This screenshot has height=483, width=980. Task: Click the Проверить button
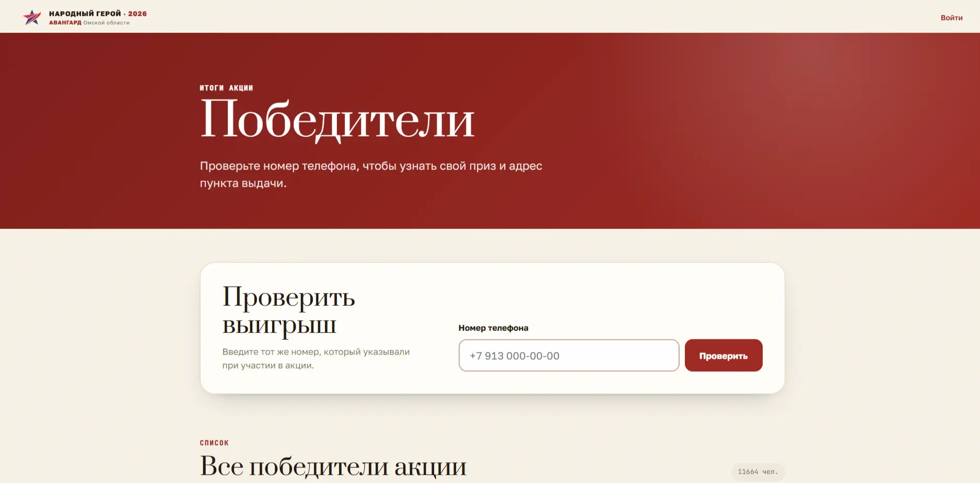pyautogui.click(x=724, y=355)
